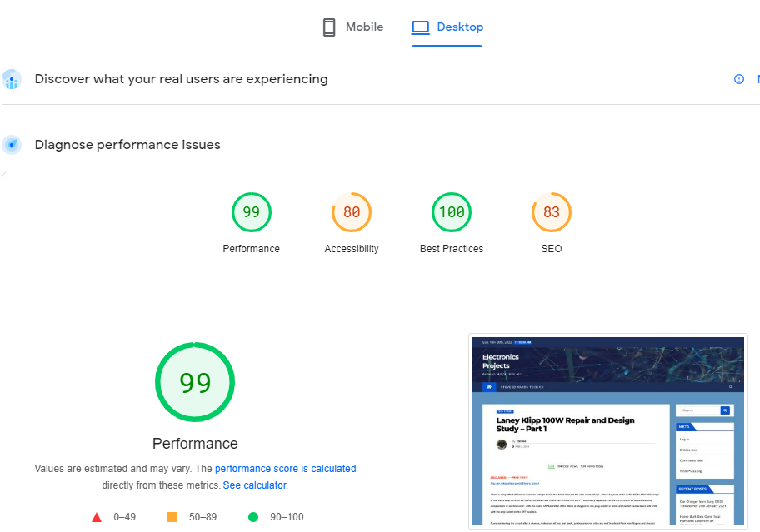Click the red triangle 0–49 legend icon

coord(97,517)
